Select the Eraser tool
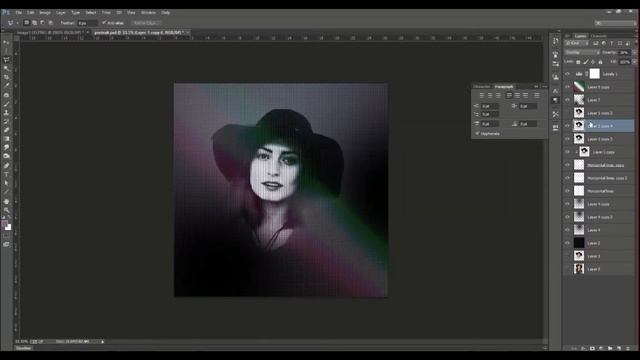This screenshot has width=640, height=360. pyautogui.click(x=6, y=130)
